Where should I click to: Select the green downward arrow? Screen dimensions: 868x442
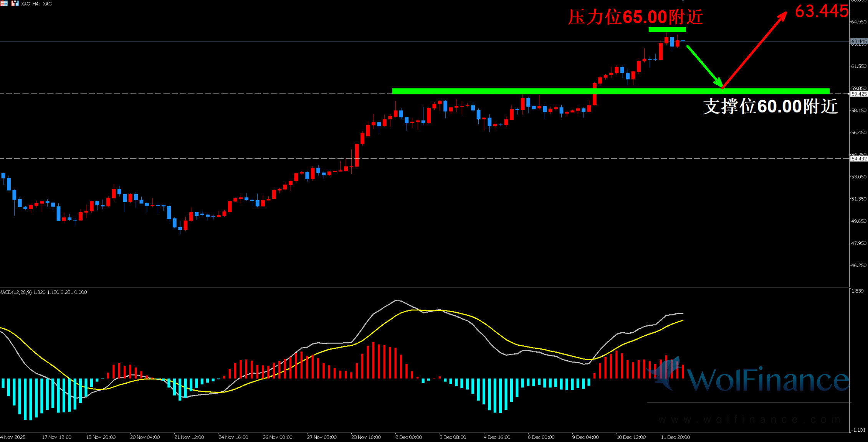(704, 66)
